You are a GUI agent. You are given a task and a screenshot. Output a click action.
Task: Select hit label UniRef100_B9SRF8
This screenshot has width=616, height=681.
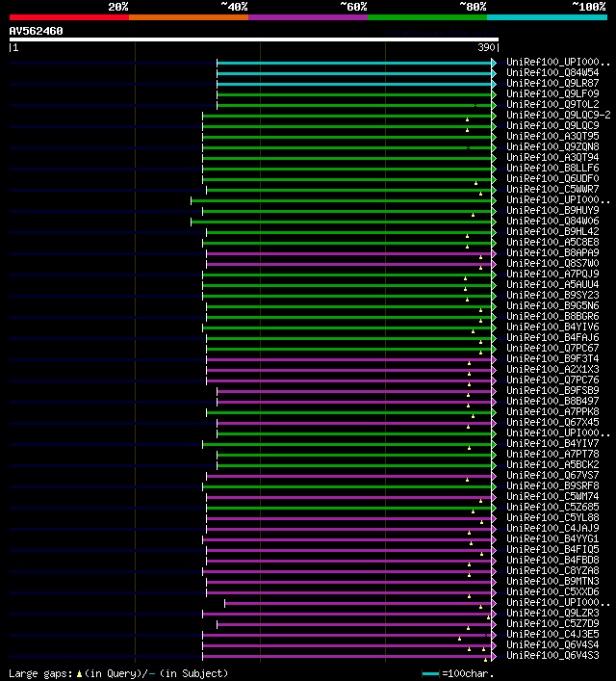(x=552, y=486)
